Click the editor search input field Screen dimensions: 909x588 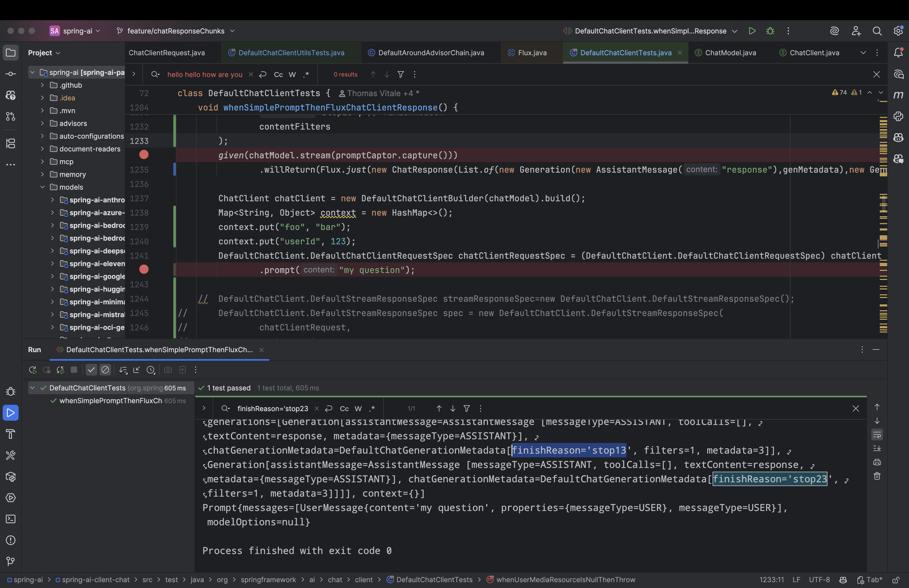(205, 74)
